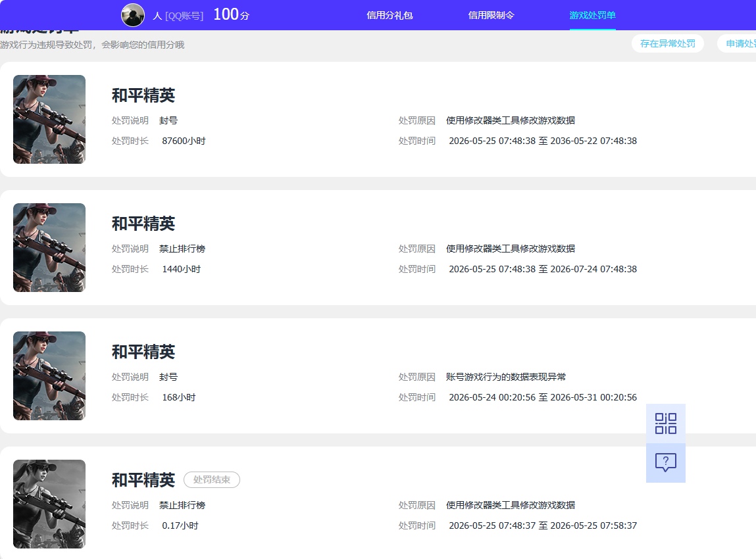The height and width of the screenshot is (559, 756).
Task: Select the 87600小时 duration value
Action: [x=184, y=141]
